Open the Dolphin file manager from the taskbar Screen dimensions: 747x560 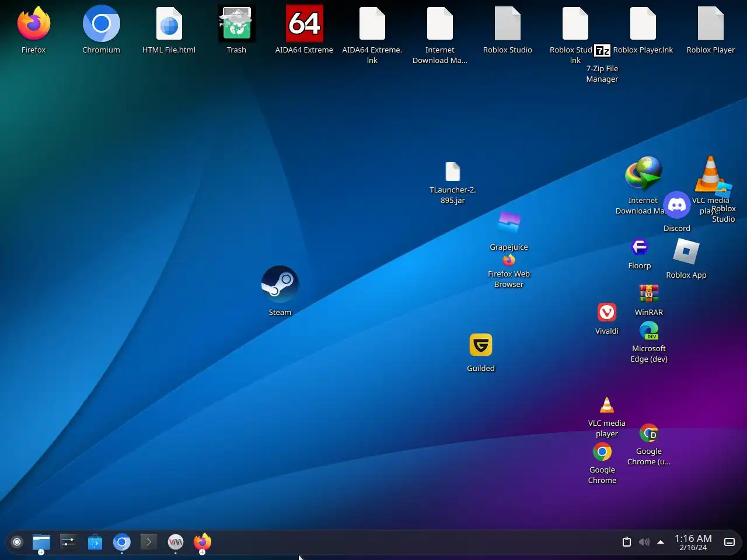(41, 542)
